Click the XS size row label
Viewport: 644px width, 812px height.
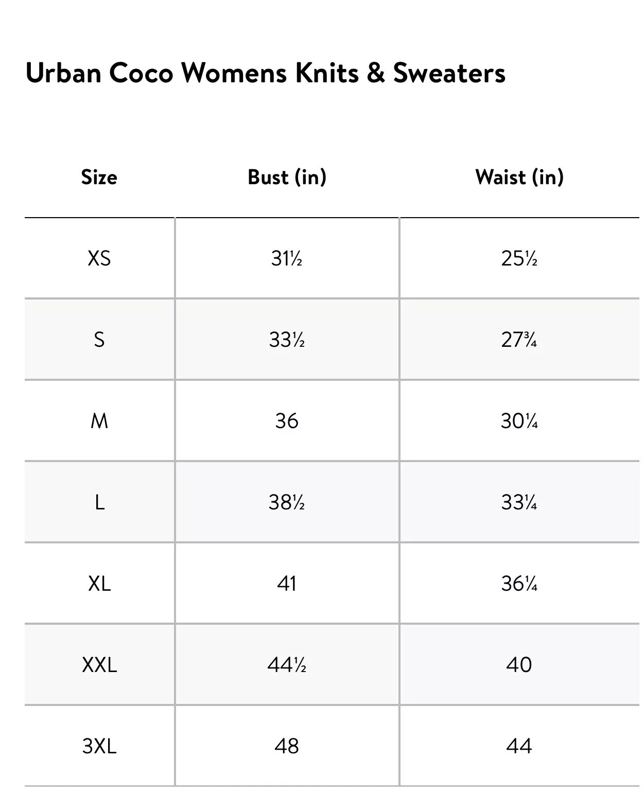[99, 258]
